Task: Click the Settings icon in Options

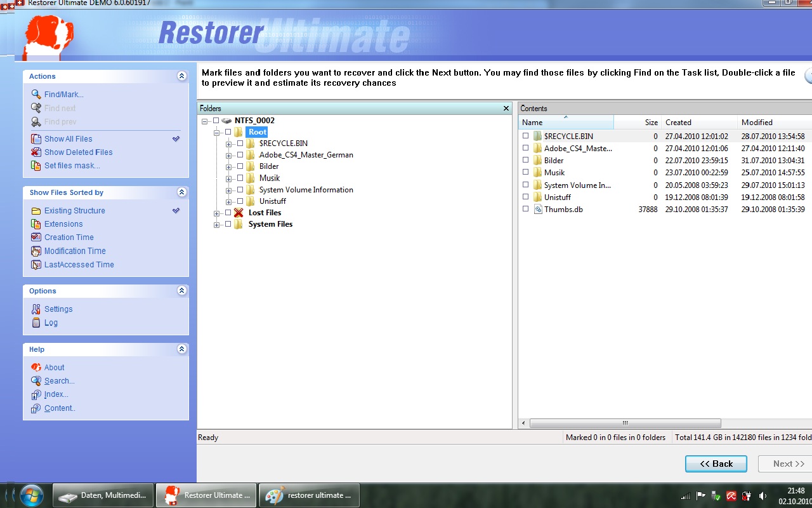Action: tap(36, 309)
